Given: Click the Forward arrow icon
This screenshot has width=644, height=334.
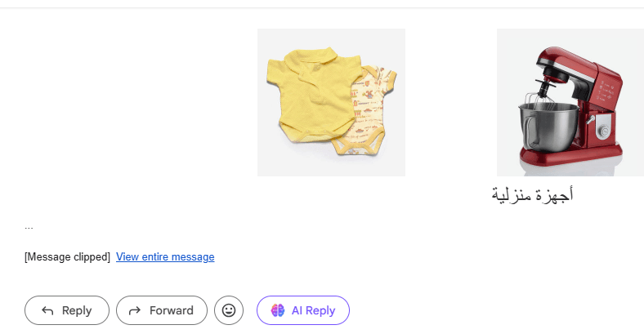Looking at the screenshot, I should (x=135, y=310).
